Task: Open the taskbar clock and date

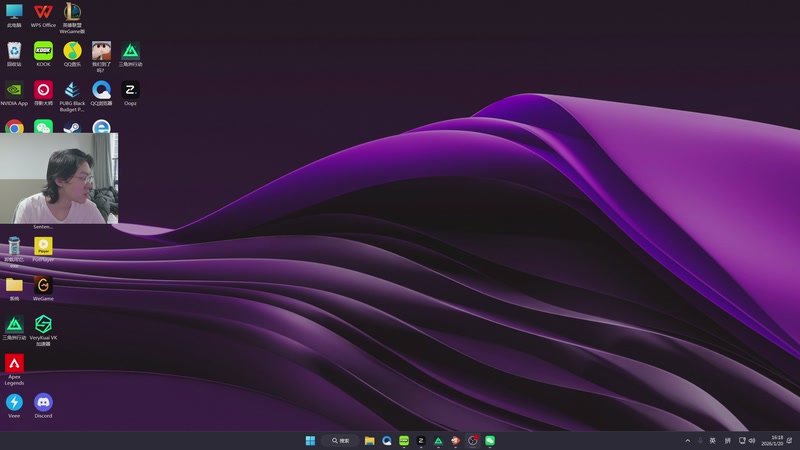Action: [x=772, y=441]
